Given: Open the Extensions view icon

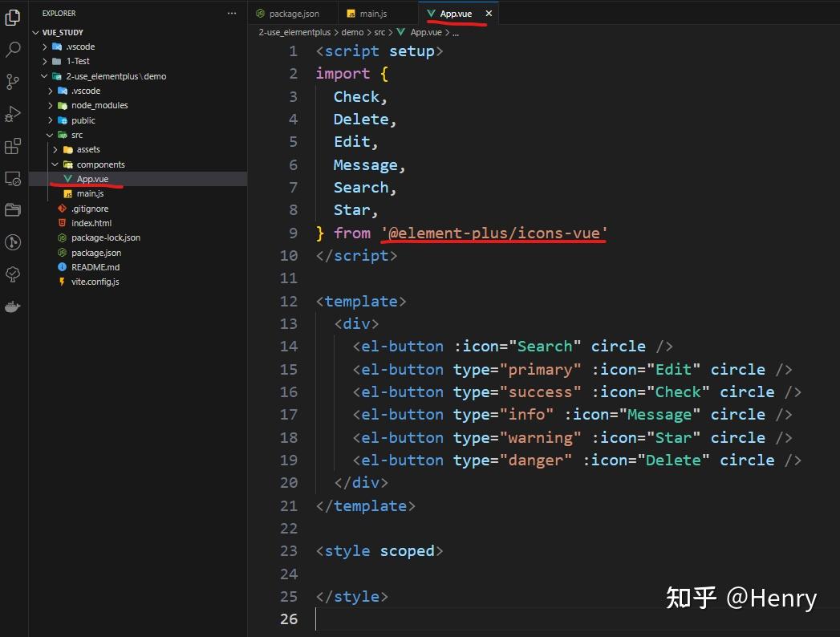Looking at the screenshot, I should tap(12, 146).
